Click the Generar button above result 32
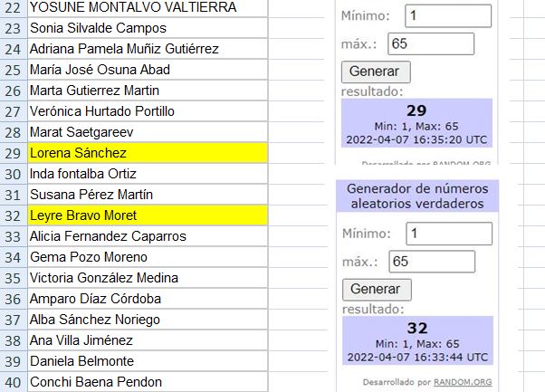Screen dimensions: 545x392 pyautogui.click(x=376, y=290)
